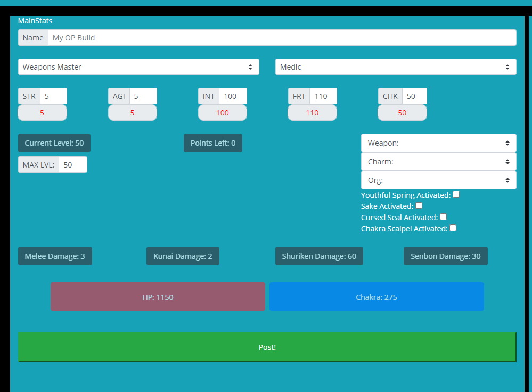532x392 pixels.
Task: Click the AGI value input
Action: 143,96
